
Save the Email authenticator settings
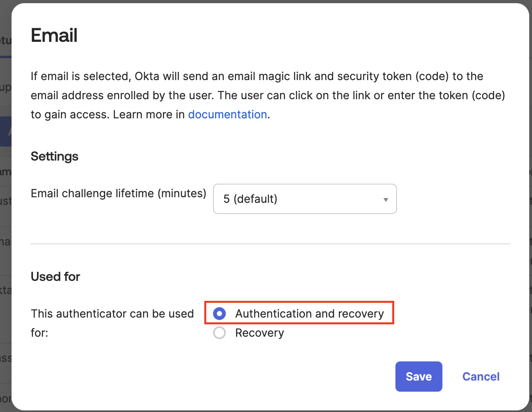point(419,376)
